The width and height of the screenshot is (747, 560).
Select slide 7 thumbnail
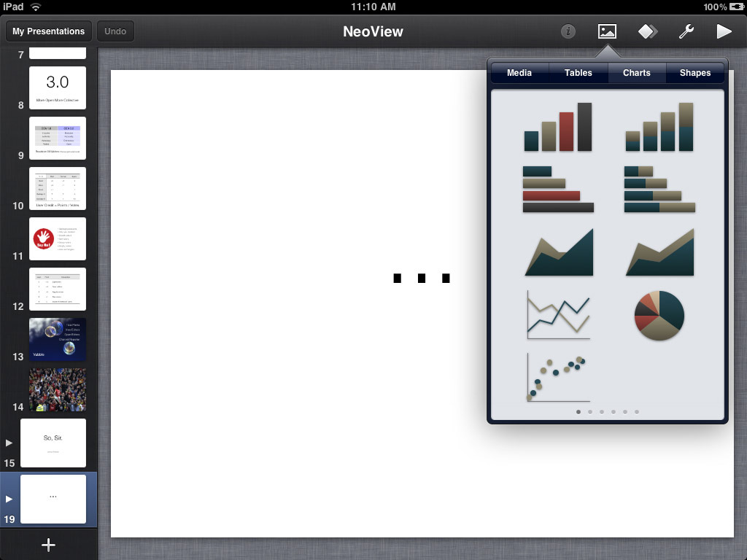click(x=58, y=52)
